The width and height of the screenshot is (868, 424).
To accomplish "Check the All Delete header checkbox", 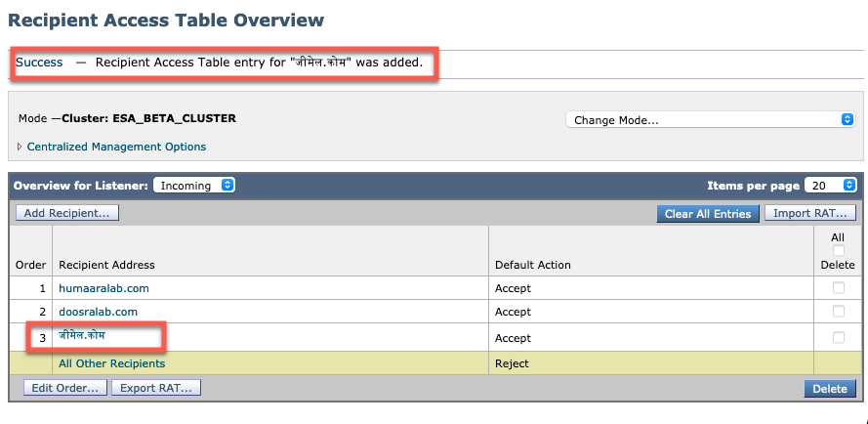I will coord(838,250).
